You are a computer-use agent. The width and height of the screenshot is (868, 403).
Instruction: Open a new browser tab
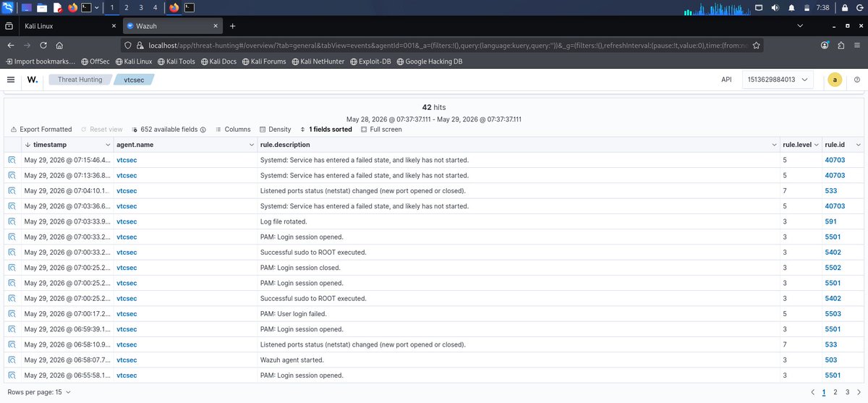tap(233, 25)
